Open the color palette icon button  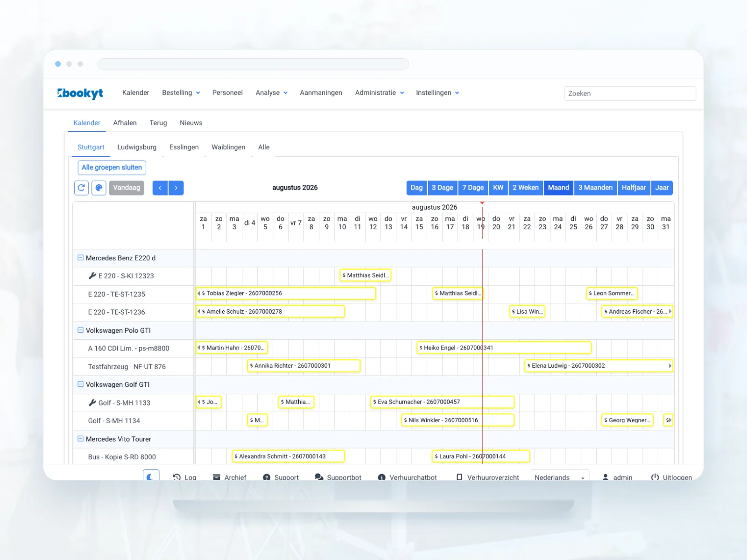pos(99,188)
